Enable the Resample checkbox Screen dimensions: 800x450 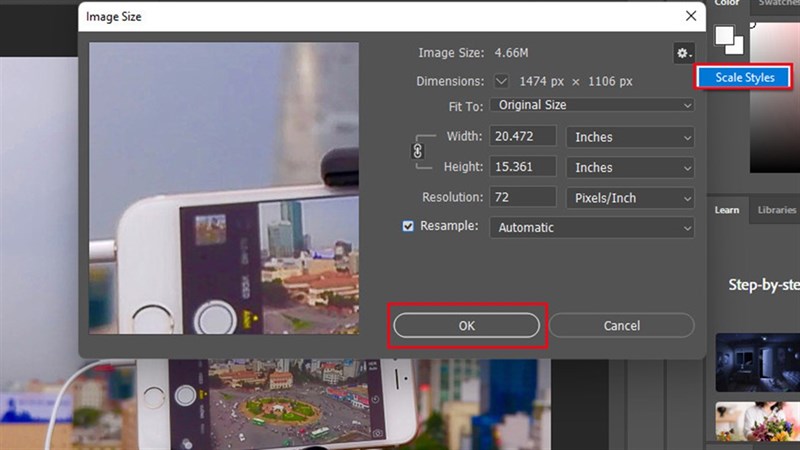pyautogui.click(x=408, y=226)
